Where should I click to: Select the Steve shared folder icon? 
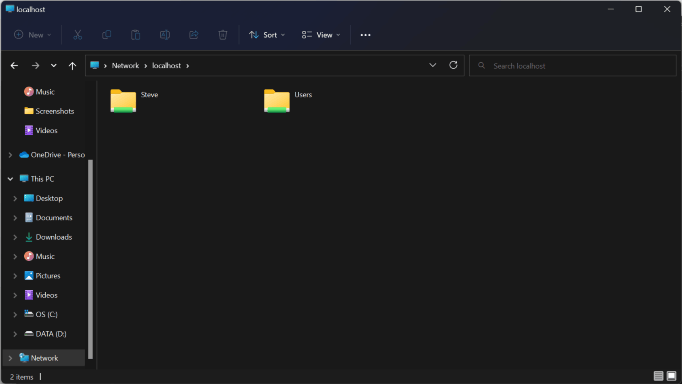[x=123, y=101]
